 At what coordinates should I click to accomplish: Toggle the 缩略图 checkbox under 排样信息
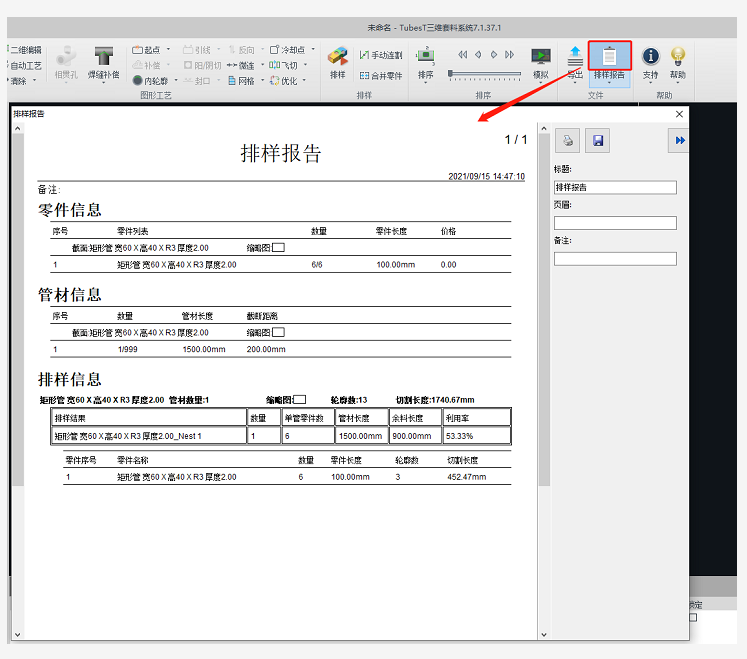300,400
